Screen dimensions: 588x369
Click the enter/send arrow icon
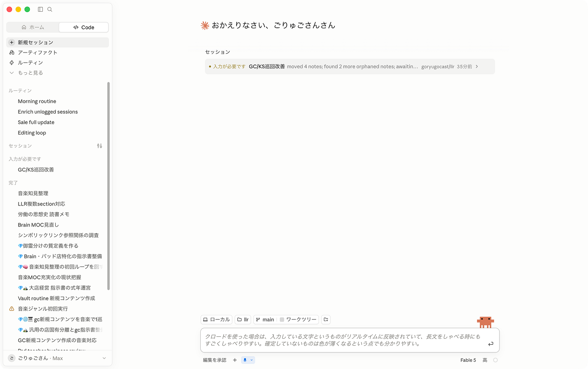pyautogui.click(x=491, y=344)
